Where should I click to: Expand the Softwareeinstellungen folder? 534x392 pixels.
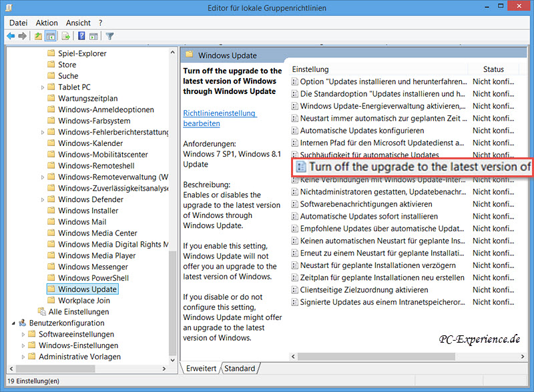[23, 334]
